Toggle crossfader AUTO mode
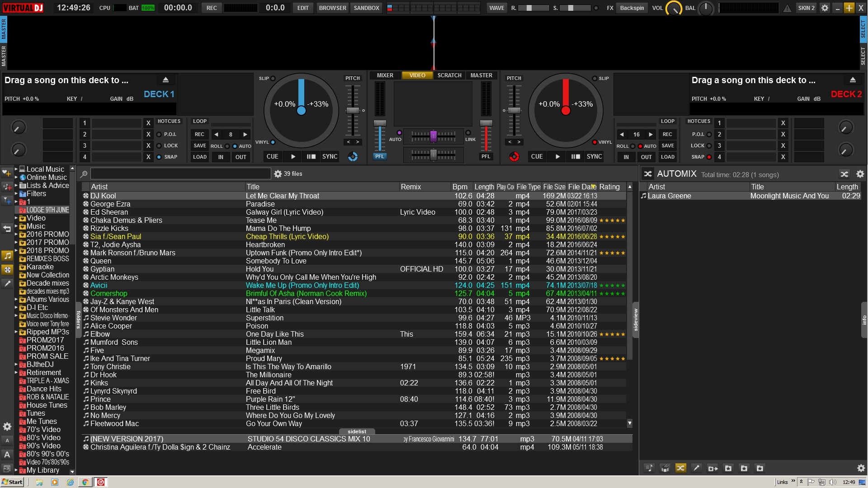This screenshot has height=488, width=868. pos(399,133)
